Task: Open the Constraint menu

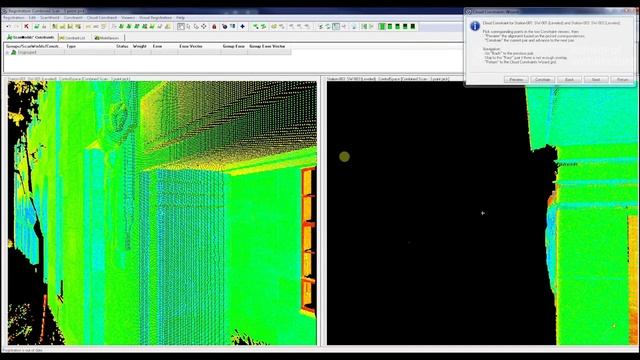Action: (x=73, y=18)
